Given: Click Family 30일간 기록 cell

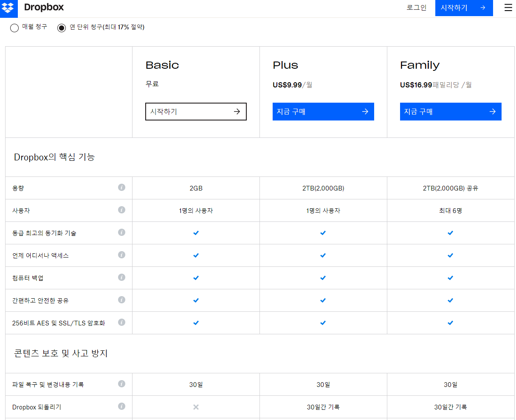Looking at the screenshot, I should 451,407.
